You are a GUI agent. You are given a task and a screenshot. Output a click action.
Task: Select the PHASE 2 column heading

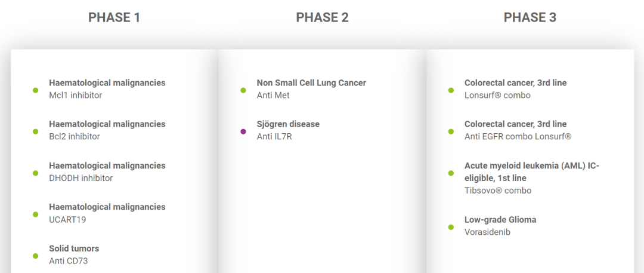click(x=322, y=17)
